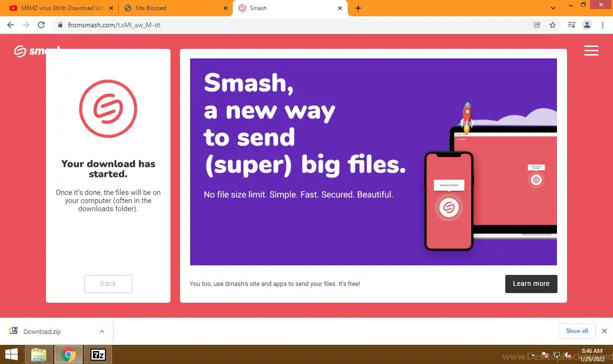
Task: Go forward in browser history
Action: pyautogui.click(x=26, y=25)
